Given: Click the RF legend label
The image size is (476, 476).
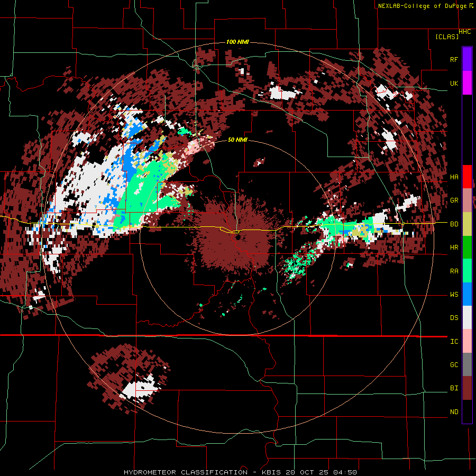Looking at the screenshot, I should click(454, 59).
